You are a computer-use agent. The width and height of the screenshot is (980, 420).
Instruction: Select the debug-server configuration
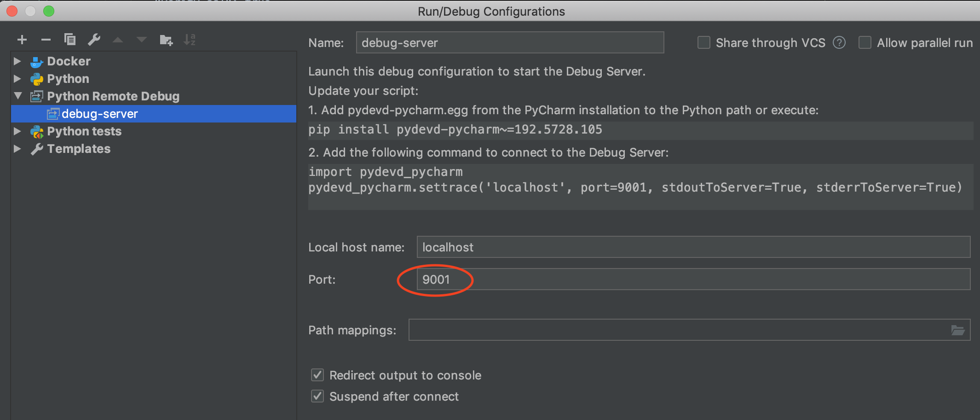pos(154,114)
